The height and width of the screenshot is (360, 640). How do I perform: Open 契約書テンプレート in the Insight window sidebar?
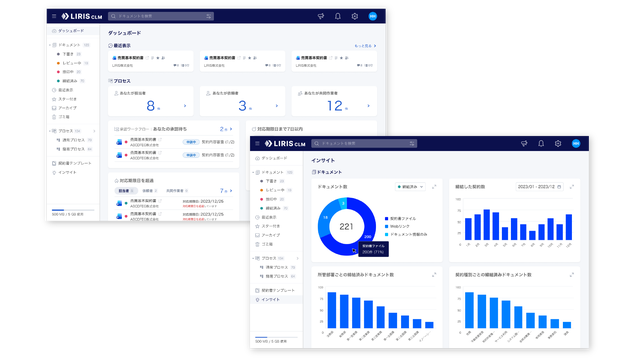(278, 291)
